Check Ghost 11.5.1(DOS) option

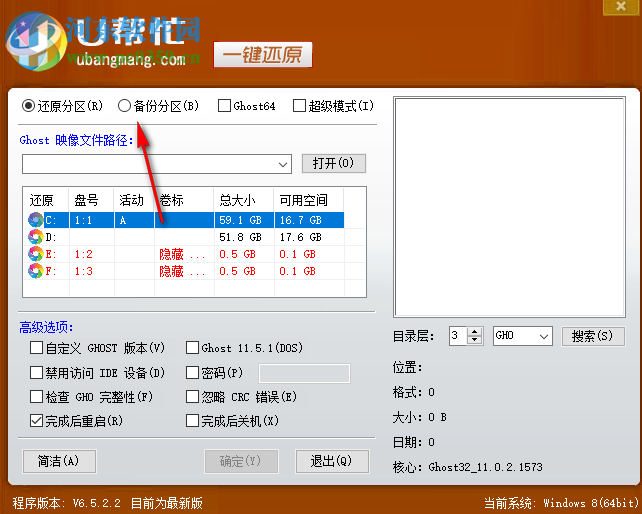click(x=192, y=348)
